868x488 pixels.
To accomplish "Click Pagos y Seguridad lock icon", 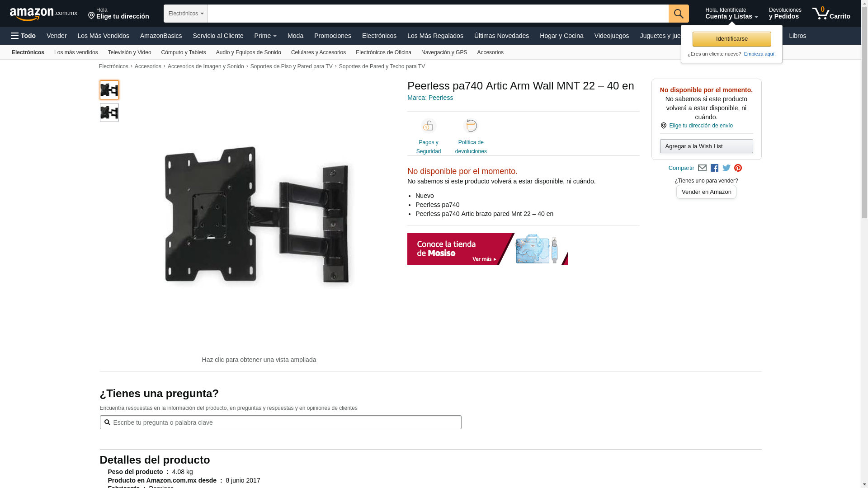I will tap(429, 126).
